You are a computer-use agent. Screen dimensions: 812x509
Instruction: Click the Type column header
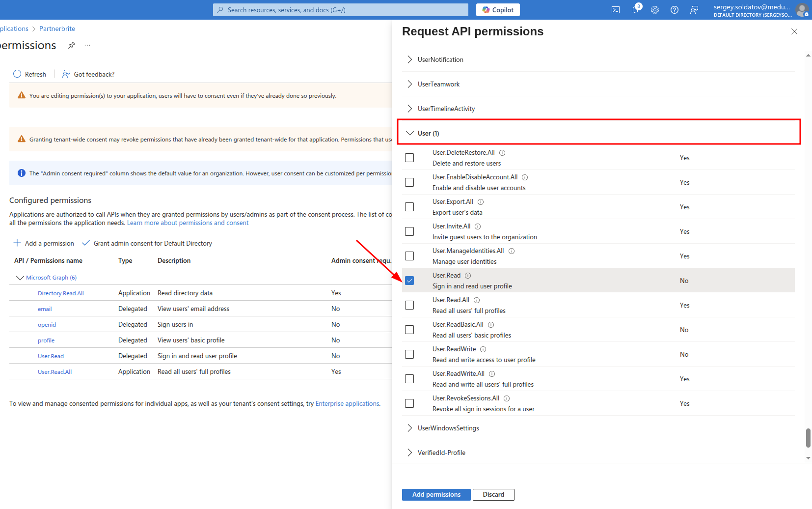tap(125, 261)
